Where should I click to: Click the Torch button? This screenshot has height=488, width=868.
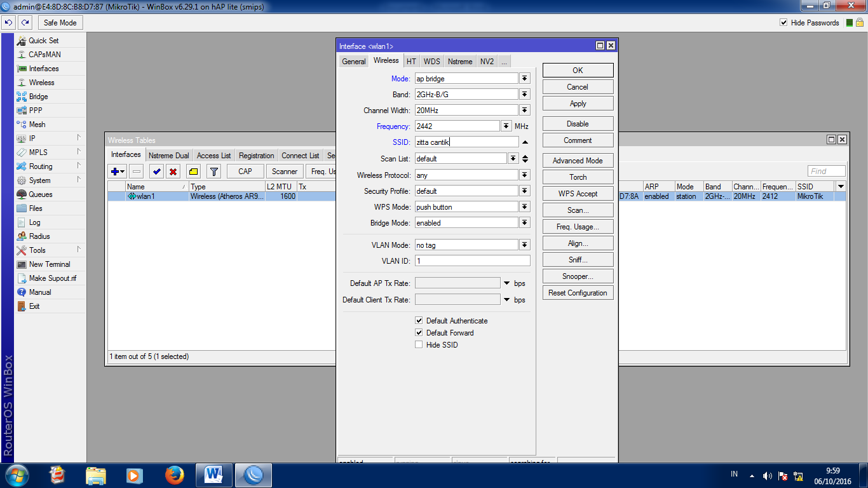pos(578,177)
